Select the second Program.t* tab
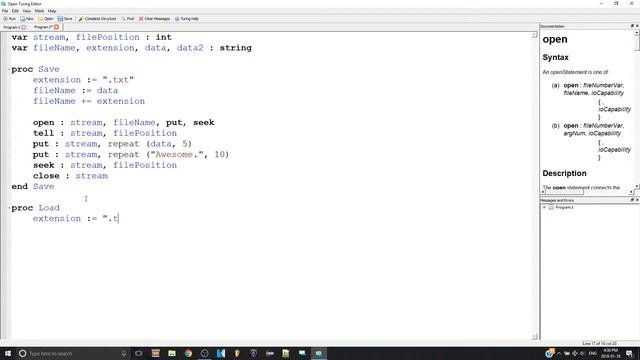The width and height of the screenshot is (640, 360). [x=43, y=27]
